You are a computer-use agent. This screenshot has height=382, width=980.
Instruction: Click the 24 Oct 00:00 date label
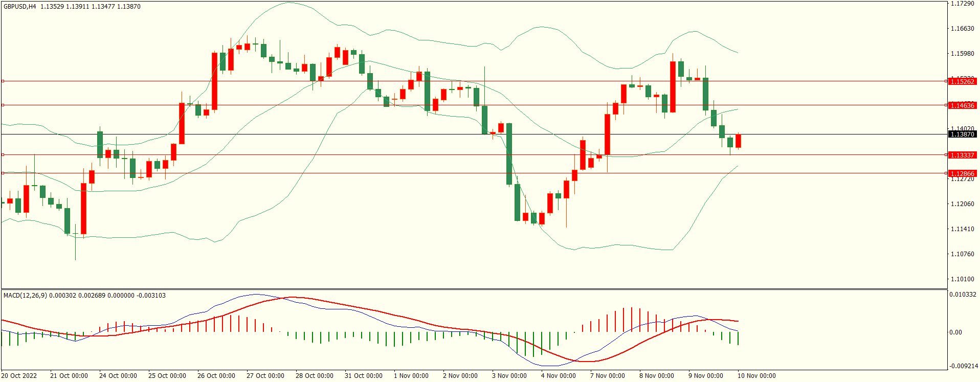(118, 376)
